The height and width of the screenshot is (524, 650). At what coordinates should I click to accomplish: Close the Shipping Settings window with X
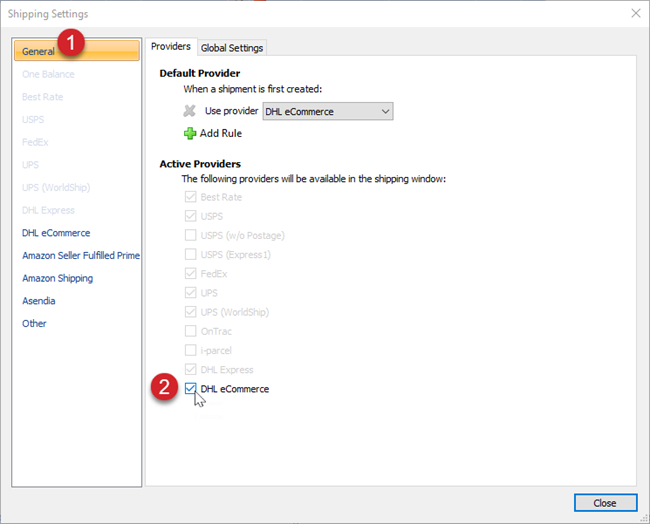635,13
